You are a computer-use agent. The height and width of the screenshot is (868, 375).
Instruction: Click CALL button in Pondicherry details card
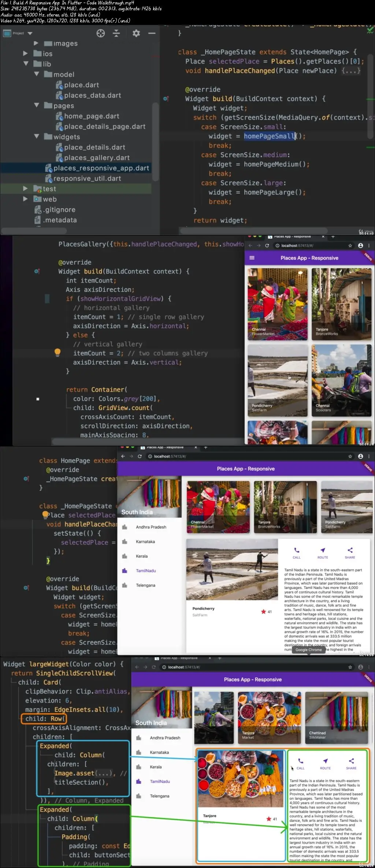pyautogui.click(x=297, y=553)
